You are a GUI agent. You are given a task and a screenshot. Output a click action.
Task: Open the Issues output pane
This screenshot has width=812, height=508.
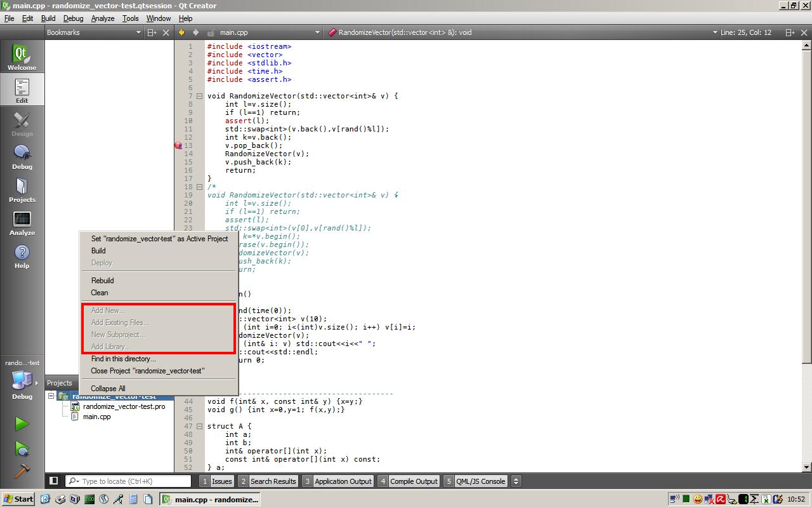click(216, 481)
